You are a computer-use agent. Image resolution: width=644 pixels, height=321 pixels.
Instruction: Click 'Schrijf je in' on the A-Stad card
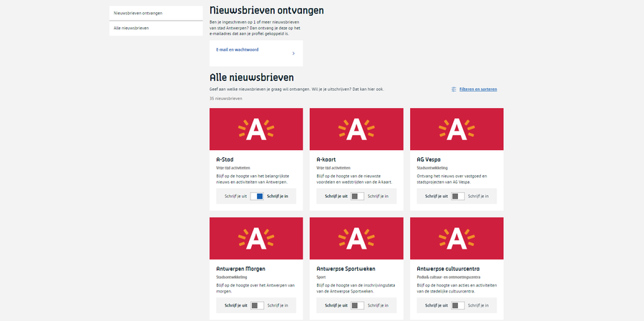pyautogui.click(x=278, y=196)
